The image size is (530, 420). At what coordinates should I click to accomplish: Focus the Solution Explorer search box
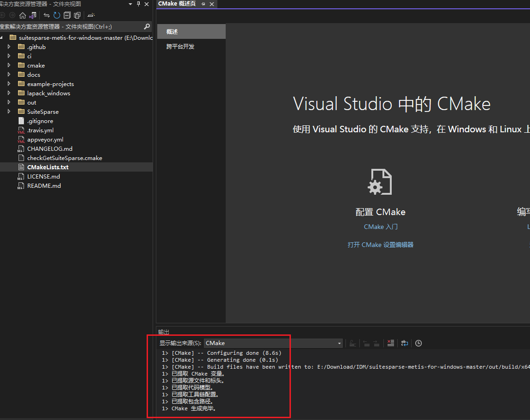pyautogui.click(x=71, y=26)
